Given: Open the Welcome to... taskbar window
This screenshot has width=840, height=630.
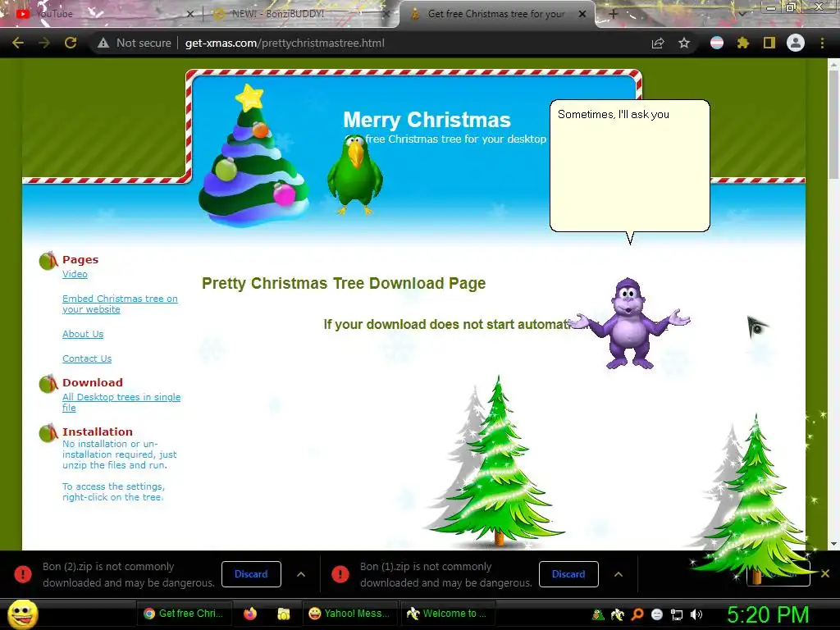Looking at the screenshot, I should click(448, 614).
